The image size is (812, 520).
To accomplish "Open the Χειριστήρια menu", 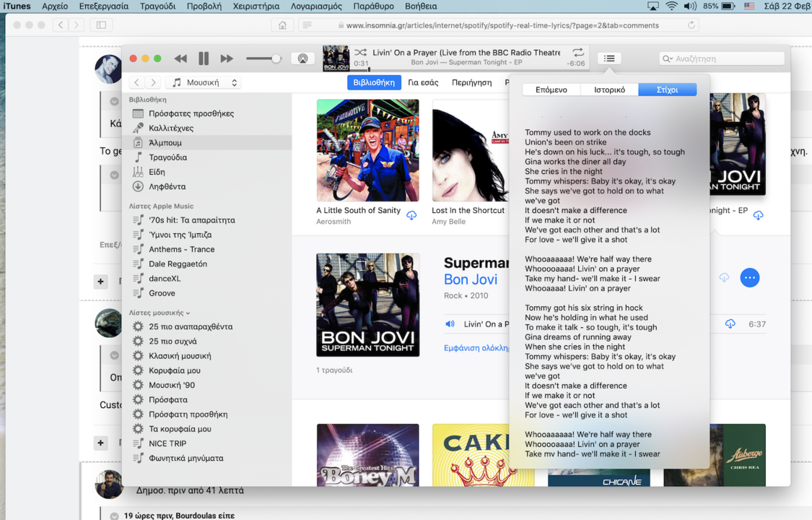I will 256,6.
